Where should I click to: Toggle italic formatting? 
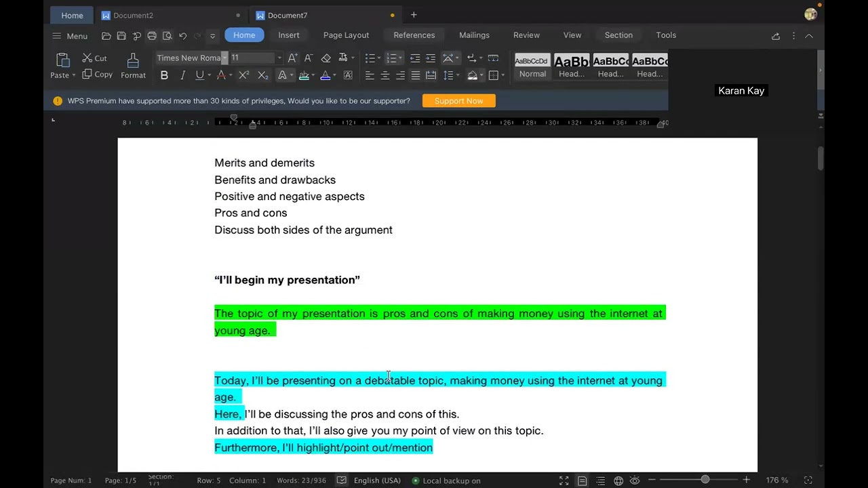coord(182,75)
